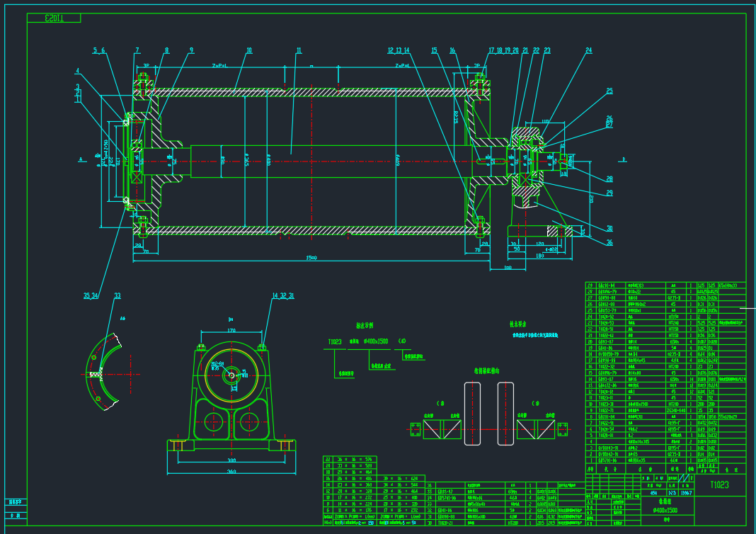Select callout number 30 label

click(609, 229)
